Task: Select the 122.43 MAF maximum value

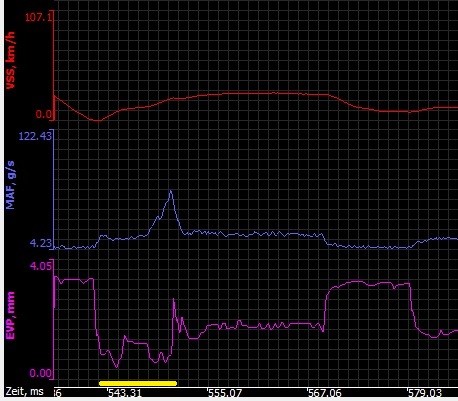Action: (35, 136)
